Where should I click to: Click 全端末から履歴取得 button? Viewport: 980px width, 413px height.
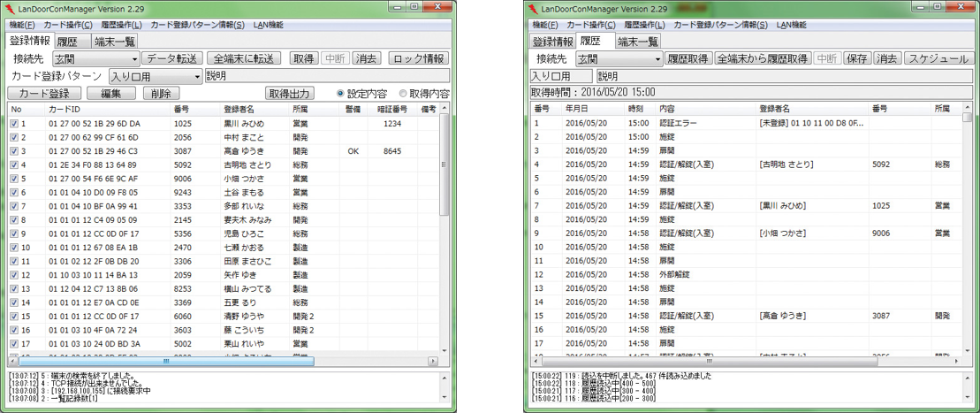click(763, 59)
